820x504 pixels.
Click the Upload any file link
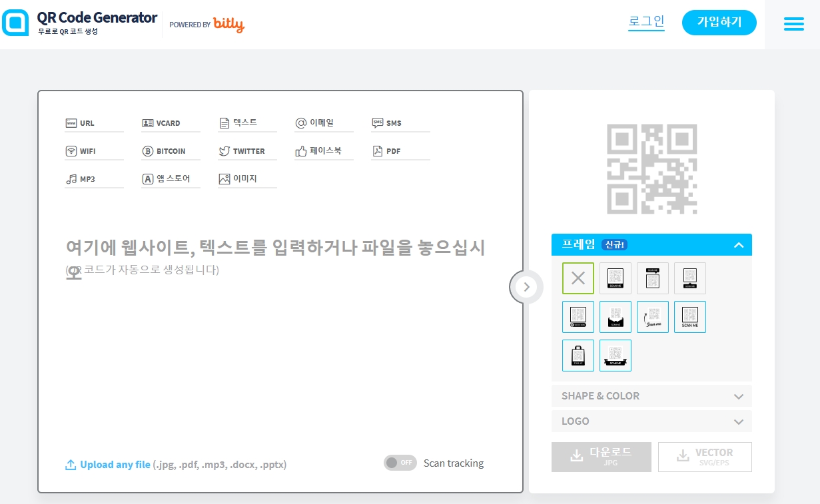point(115,465)
